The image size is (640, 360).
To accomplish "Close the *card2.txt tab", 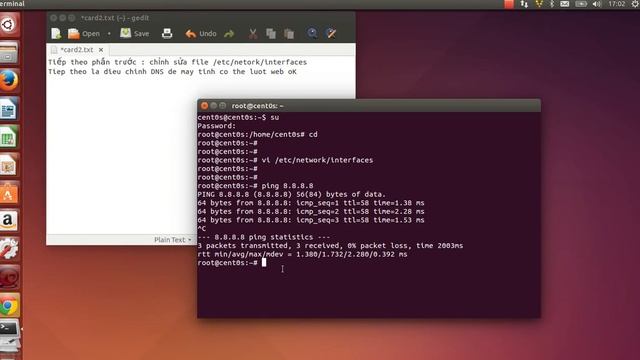I will (x=101, y=50).
